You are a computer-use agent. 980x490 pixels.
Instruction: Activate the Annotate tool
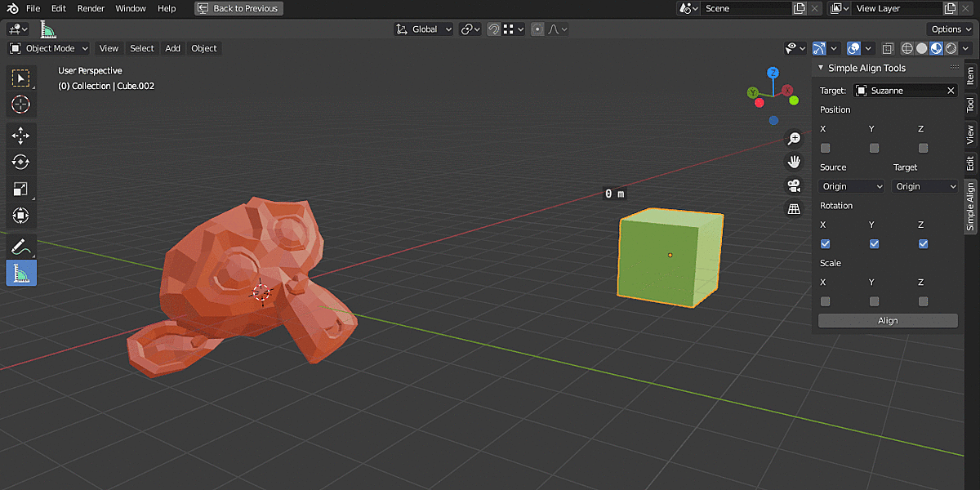pos(21,246)
